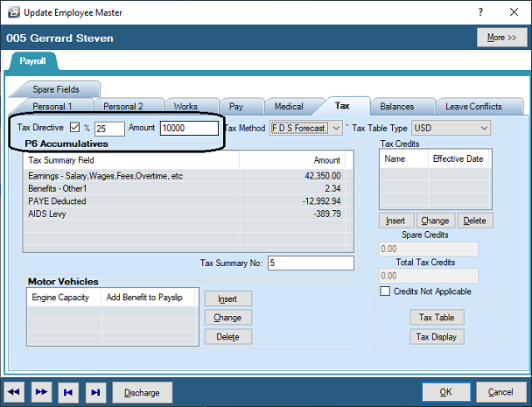Close the Update Employee Master dialog
The image size is (532, 407).
pyautogui.click(x=514, y=12)
